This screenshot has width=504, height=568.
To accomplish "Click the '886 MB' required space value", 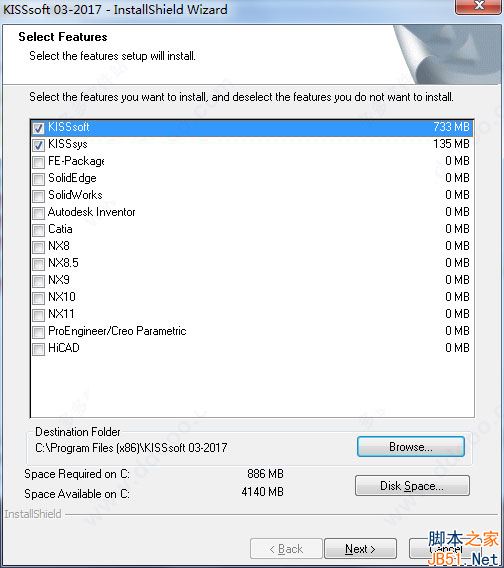I will coord(265,474).
